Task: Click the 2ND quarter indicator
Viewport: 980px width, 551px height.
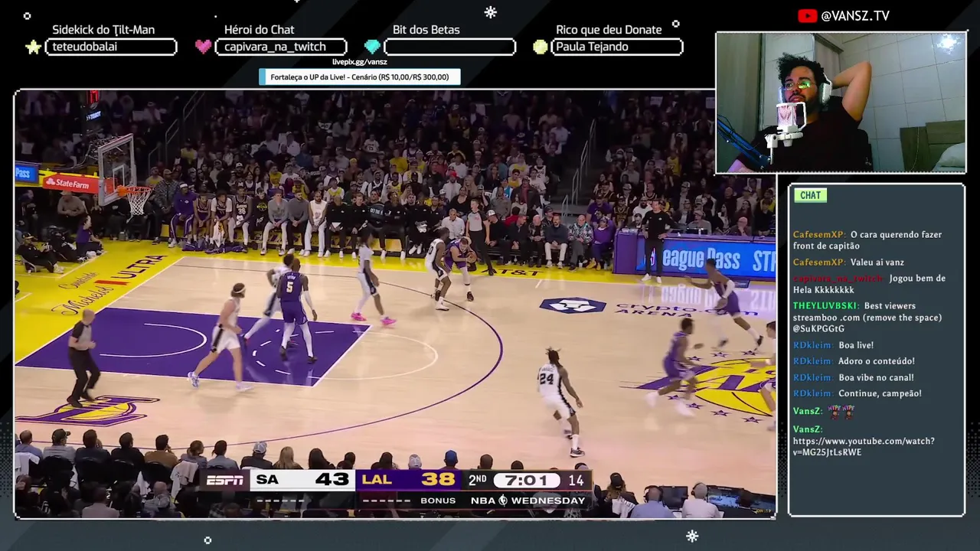Action: 477,481
